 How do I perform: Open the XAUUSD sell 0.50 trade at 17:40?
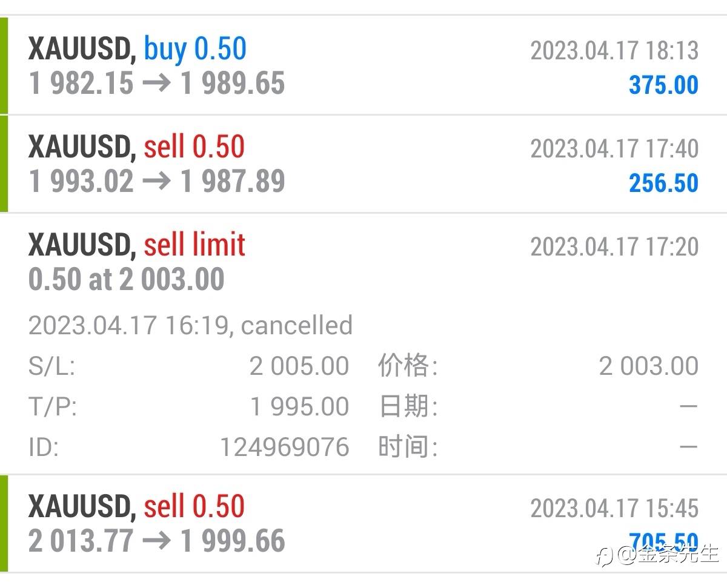coord(363,164)
